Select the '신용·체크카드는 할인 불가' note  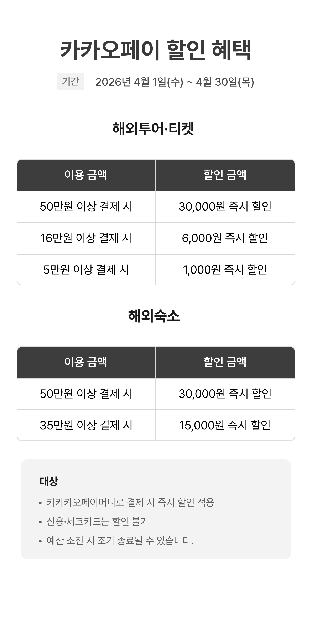98,521
